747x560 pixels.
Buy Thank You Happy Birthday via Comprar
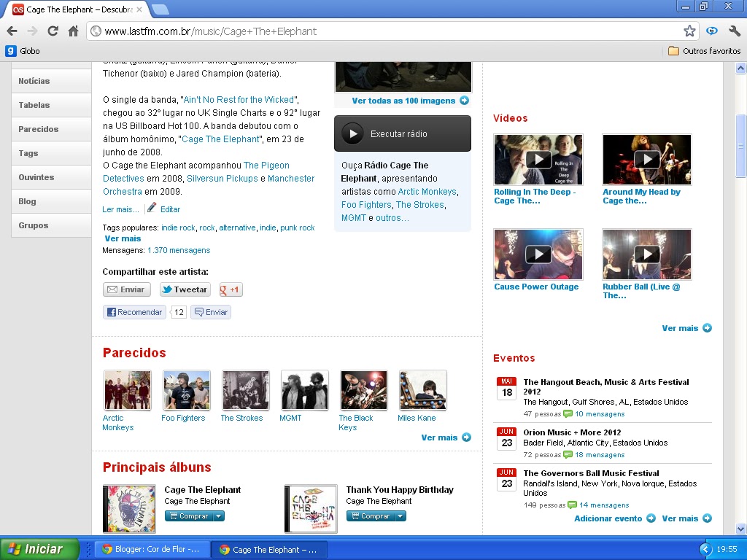click(371, 516)
